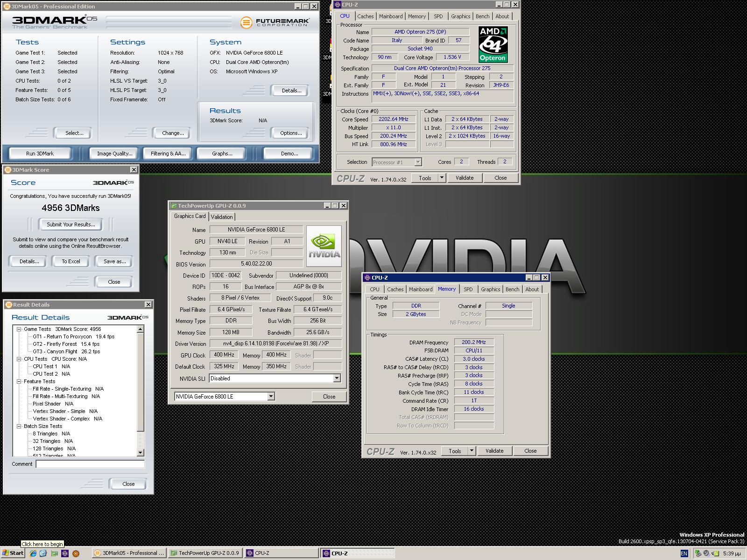Click Validate in CPU-Z CPU window

465,178
